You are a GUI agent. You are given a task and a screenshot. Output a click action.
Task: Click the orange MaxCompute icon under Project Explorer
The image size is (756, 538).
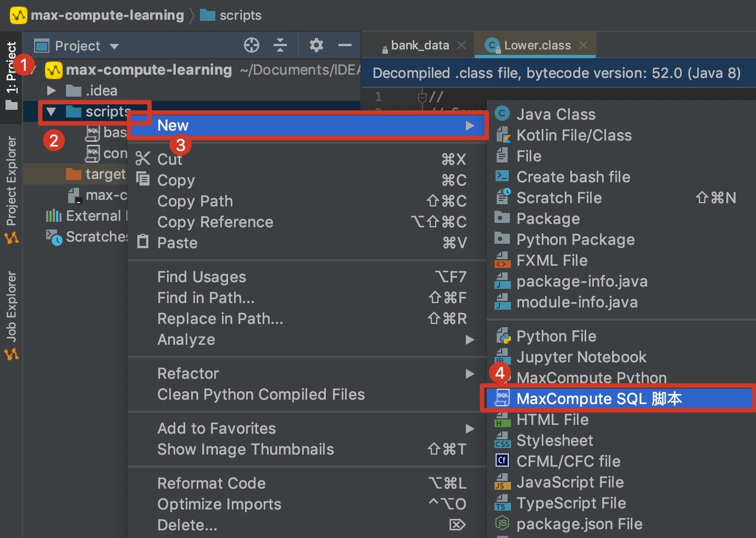pos(11,238)
